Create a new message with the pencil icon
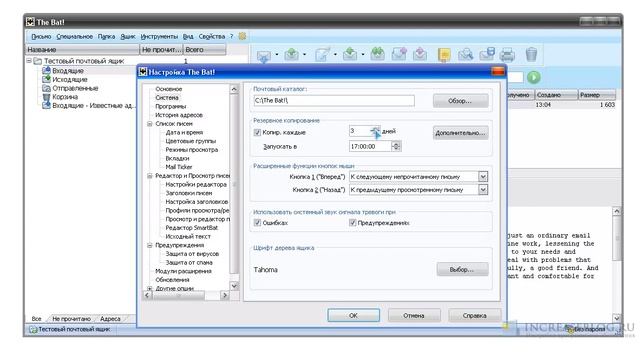 [x=322, y=54]
